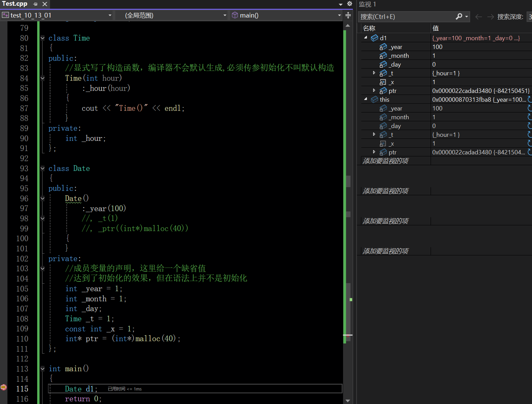The width and height of the screenshot is (532, 404).
Task: Click the second 添加要监视的项 entry
Action: tap(385, 191)
